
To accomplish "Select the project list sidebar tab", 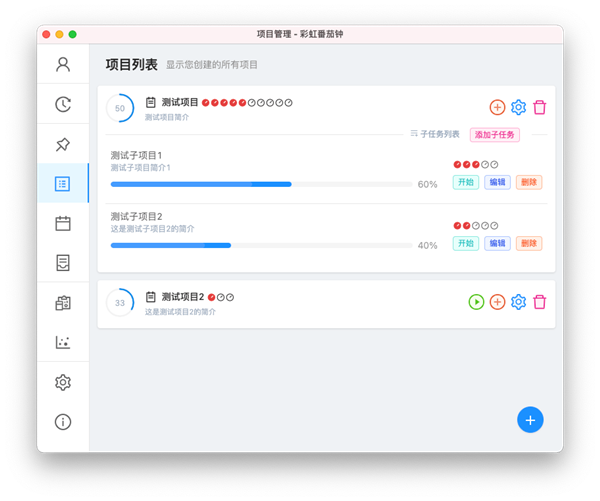I will (63, 183).
